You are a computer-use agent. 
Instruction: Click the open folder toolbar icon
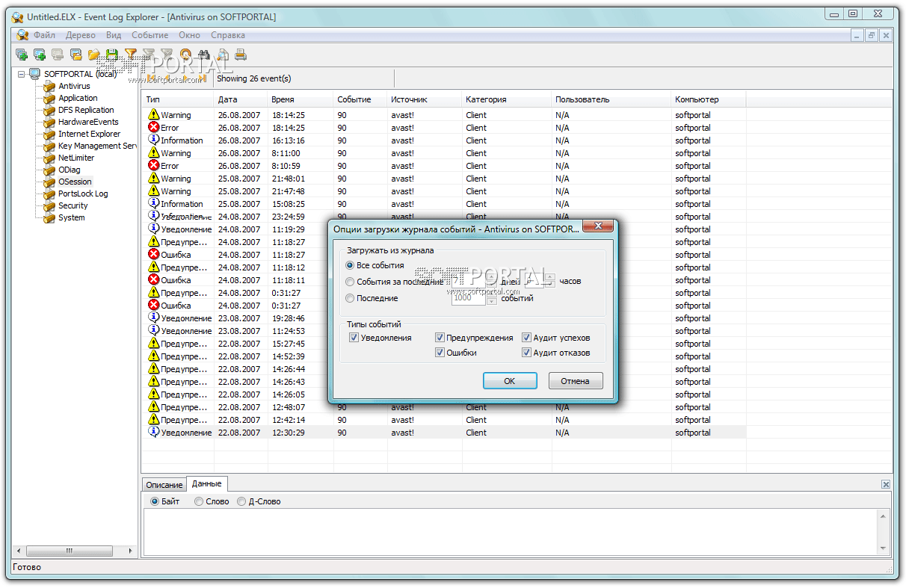click(x=94, y=55)
